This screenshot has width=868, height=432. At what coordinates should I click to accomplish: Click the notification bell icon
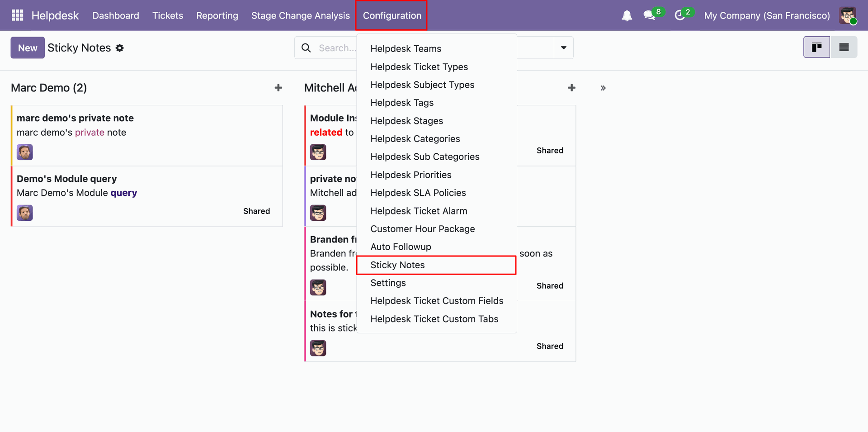pyautogui.click(x=627, y=16)
